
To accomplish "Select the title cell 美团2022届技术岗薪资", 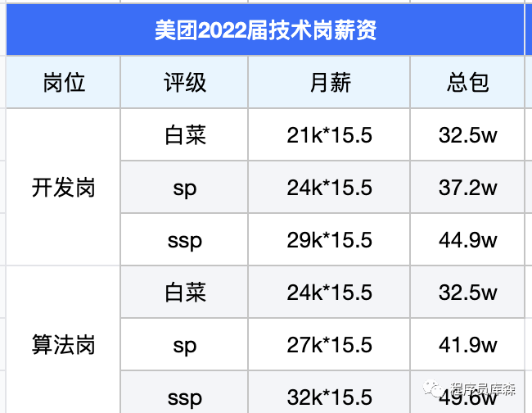I will tap(265, 31).
